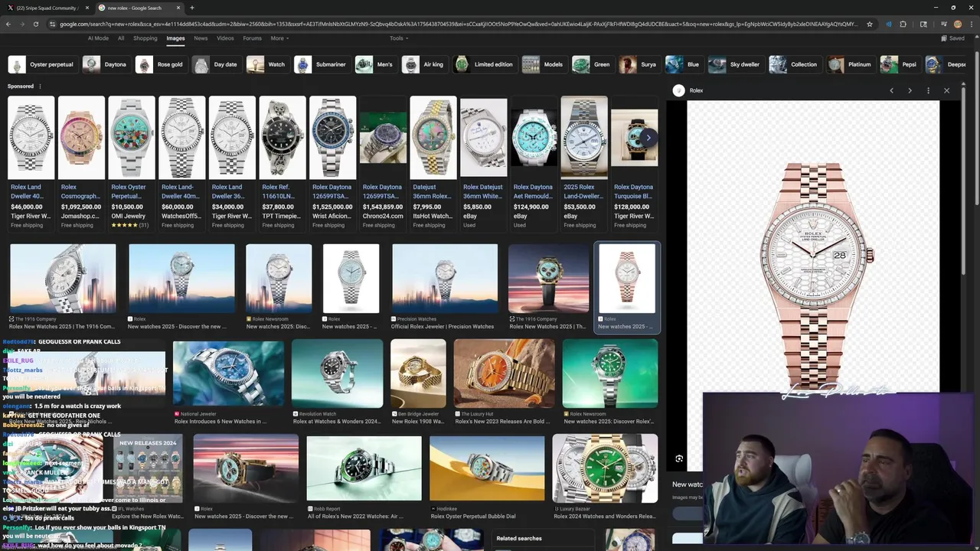
Task: Filter by Oyster perpetual chip
Action: point(42,64)
